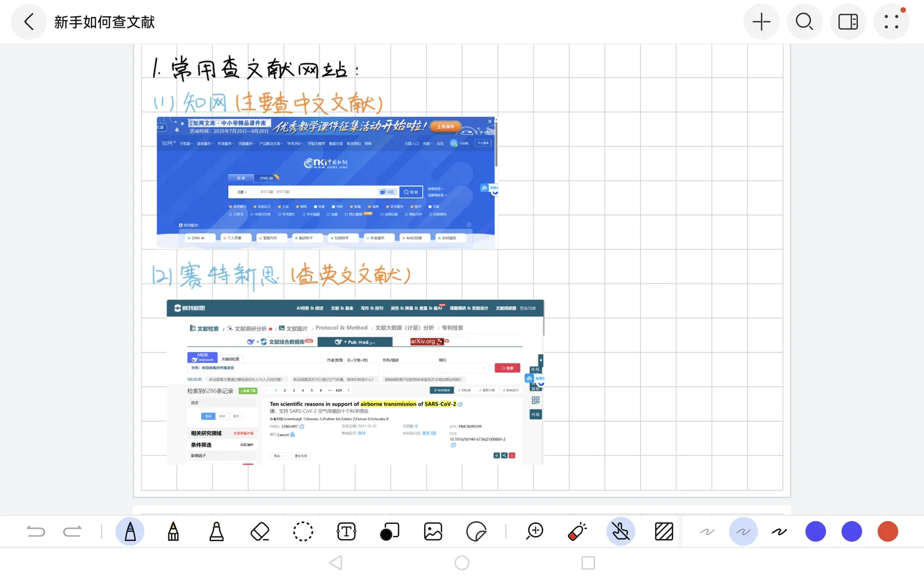Go back from the note using the top arrow

[x=29, y=22]
